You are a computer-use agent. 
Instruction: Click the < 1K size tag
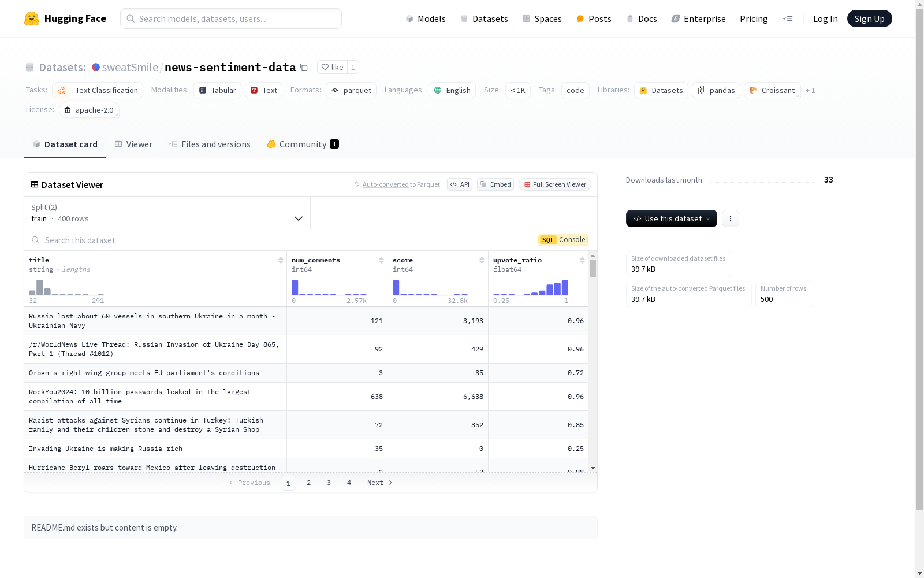pyautogui.click(x=518, y=90)
